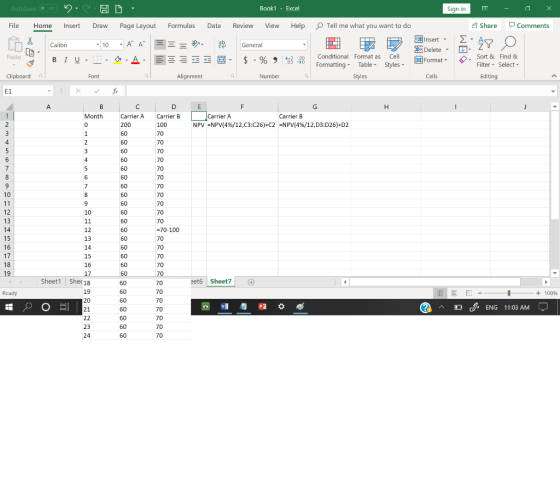Switch to the Formulas tab

click(x=181, y=26)
